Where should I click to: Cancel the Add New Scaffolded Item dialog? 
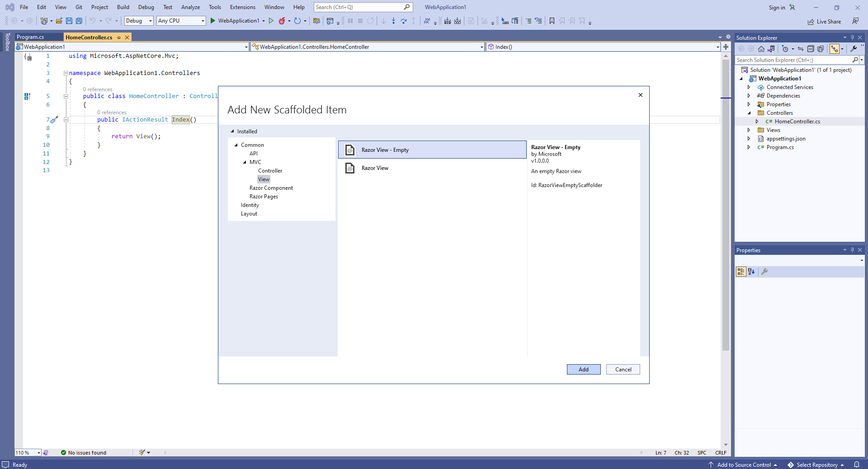pos(623,370)
